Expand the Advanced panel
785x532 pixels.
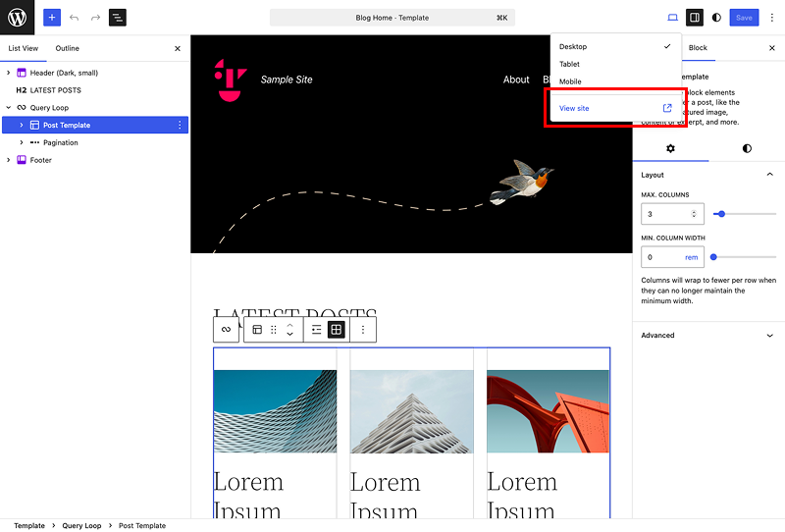pyautogui.click(x=708, y=335)
